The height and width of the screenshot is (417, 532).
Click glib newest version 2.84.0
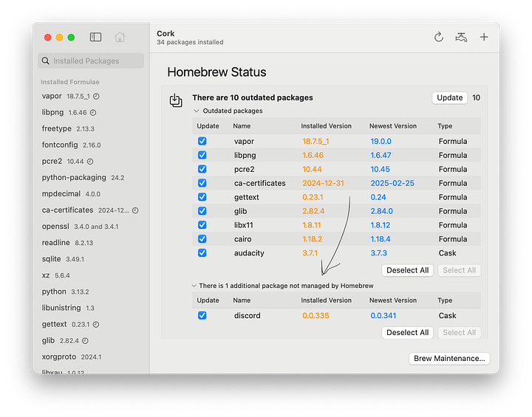tap(381, 211)
